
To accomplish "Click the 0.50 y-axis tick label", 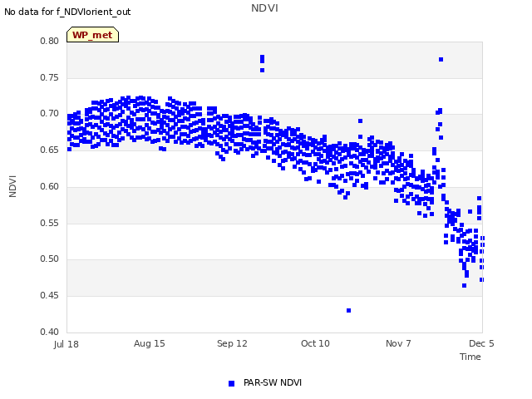I will pyautogui.click(x=50, y=259).
